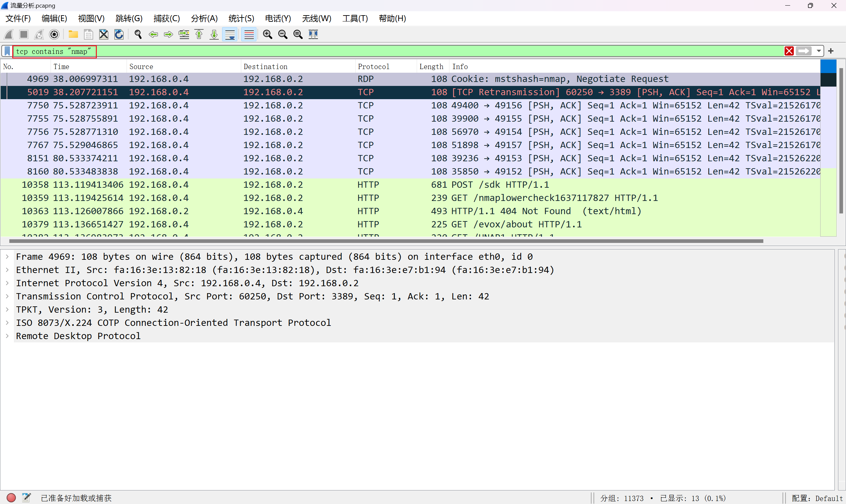Find a packet magnifier icon
846x504 pixels.
[138, 34]
